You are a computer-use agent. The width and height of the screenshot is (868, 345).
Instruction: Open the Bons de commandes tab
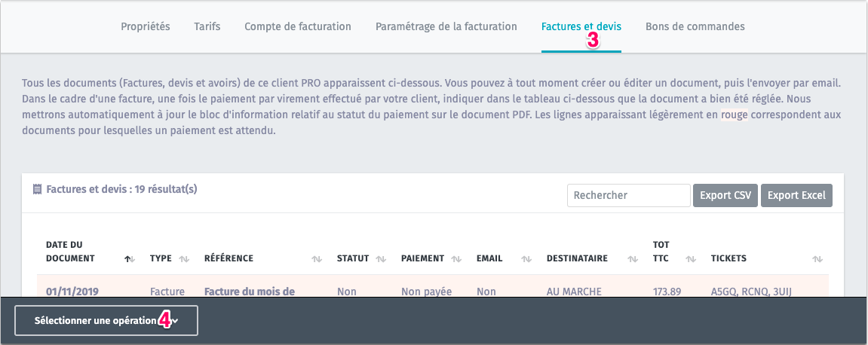pyautogui.click(x=695, y=26)
